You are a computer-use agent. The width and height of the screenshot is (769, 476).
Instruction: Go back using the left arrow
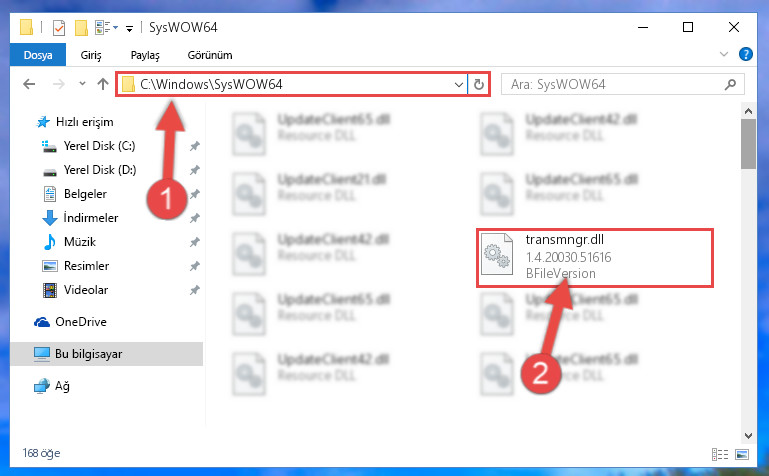pos(29,84)
